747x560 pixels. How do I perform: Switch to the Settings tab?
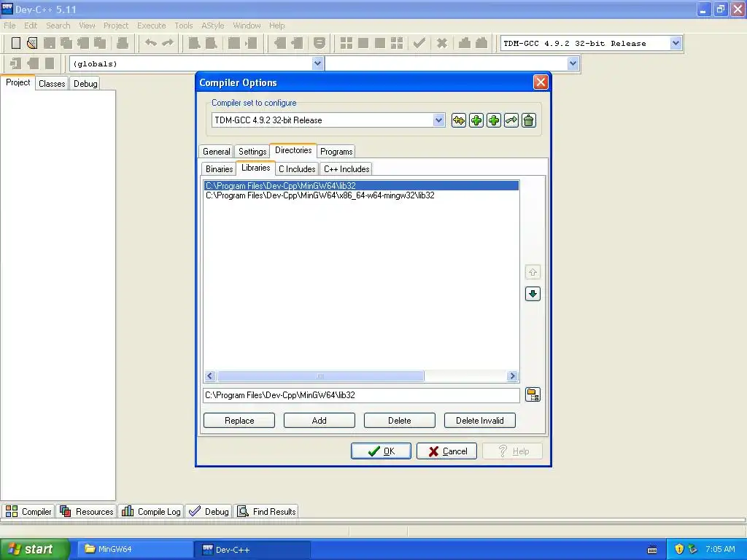252,152
